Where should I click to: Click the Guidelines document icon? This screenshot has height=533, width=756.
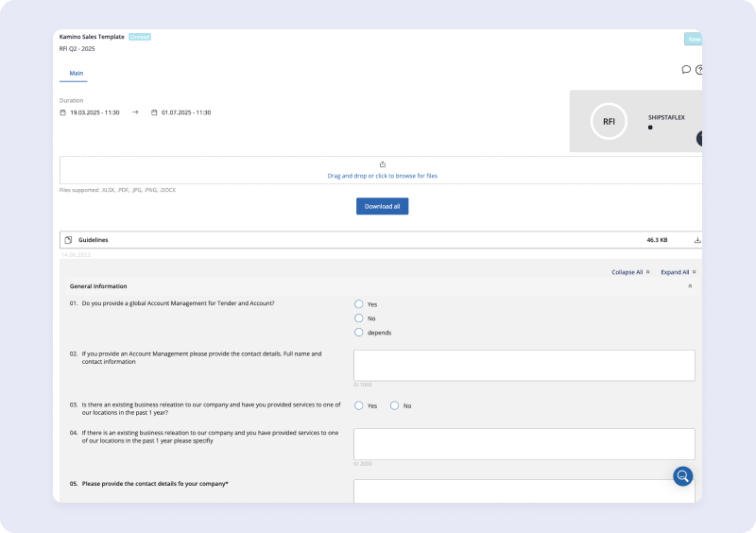(x=68, y=240)
